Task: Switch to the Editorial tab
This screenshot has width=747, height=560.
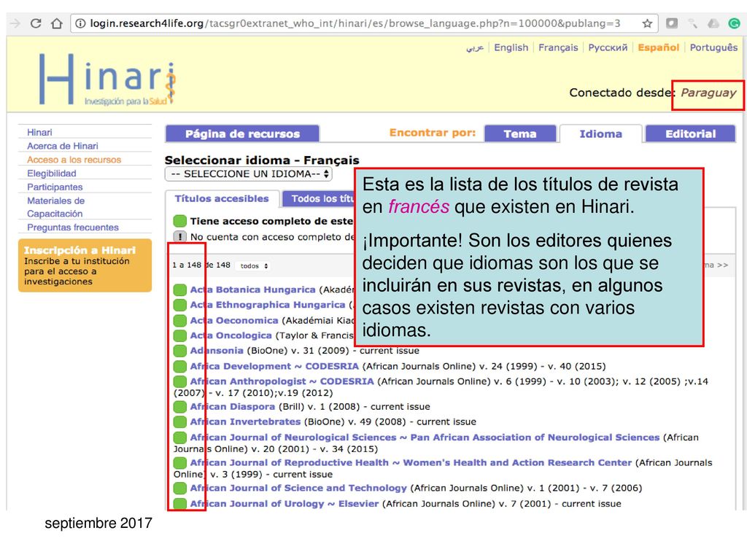Action: point(690,134)
